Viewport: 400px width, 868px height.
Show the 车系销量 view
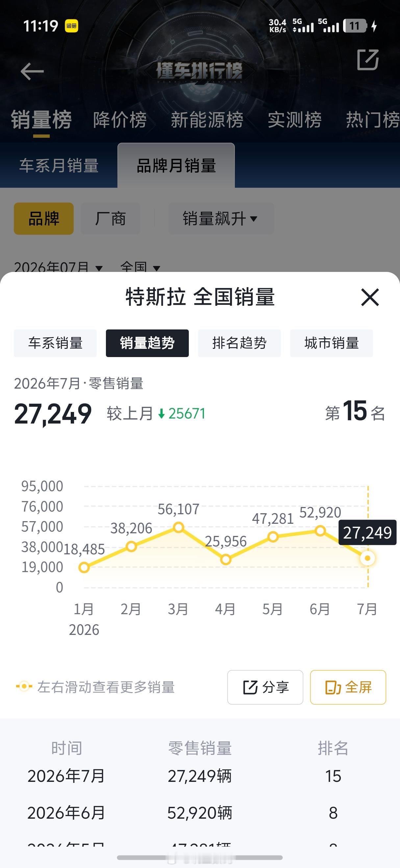click(55, 343)
